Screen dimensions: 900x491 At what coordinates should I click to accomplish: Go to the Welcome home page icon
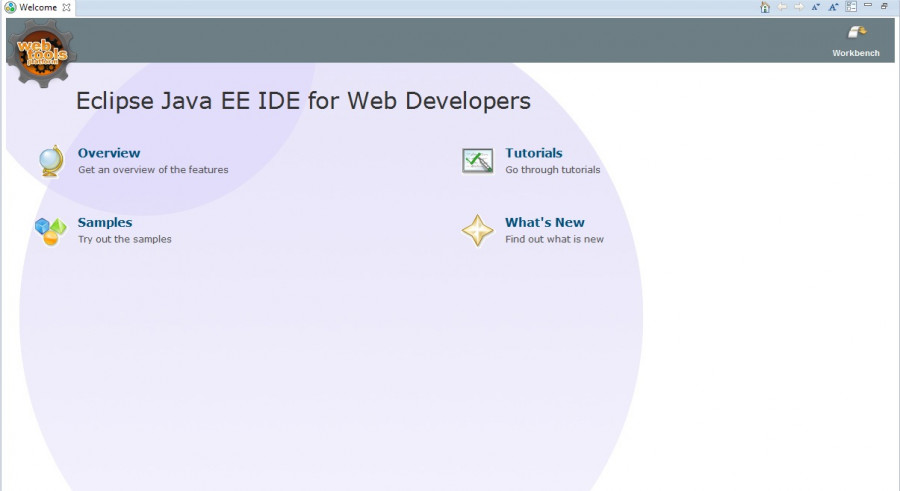(x=765, y=7)
